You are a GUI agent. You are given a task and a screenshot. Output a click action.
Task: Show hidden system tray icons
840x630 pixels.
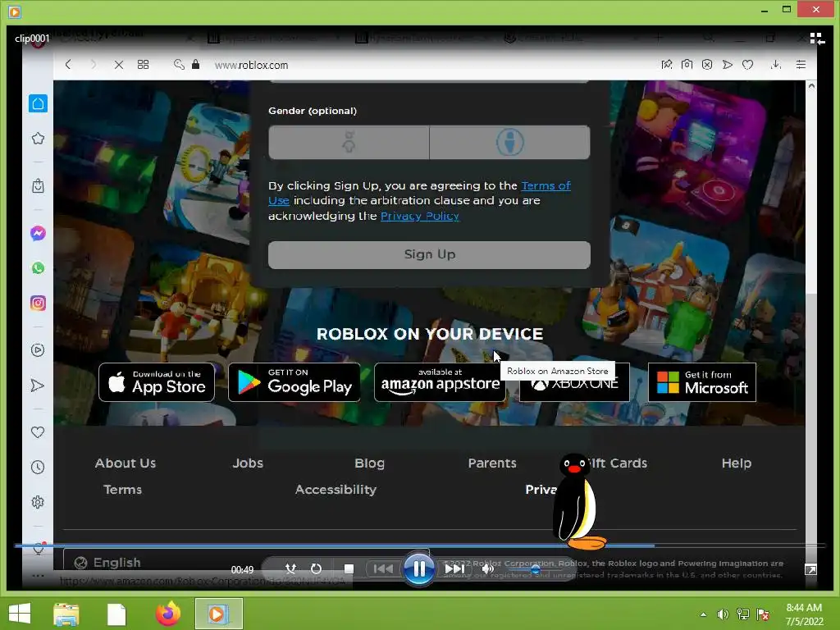click(703, 614)
